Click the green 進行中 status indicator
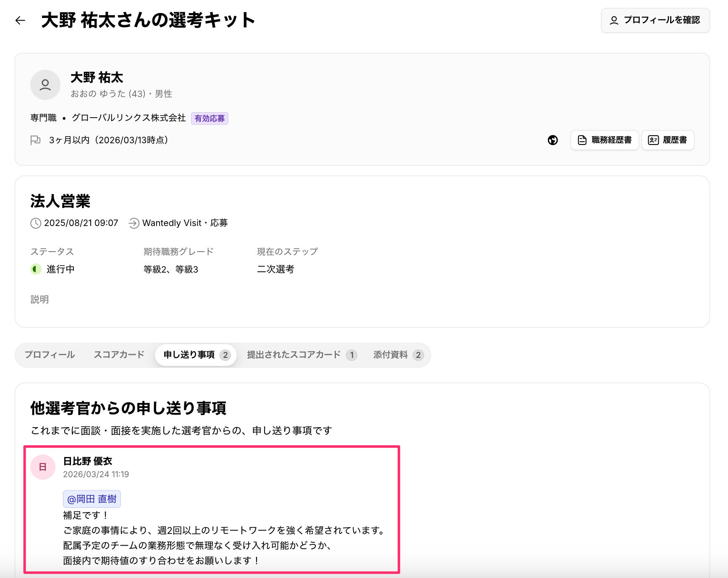728x578 pixels. pos(36,269)
